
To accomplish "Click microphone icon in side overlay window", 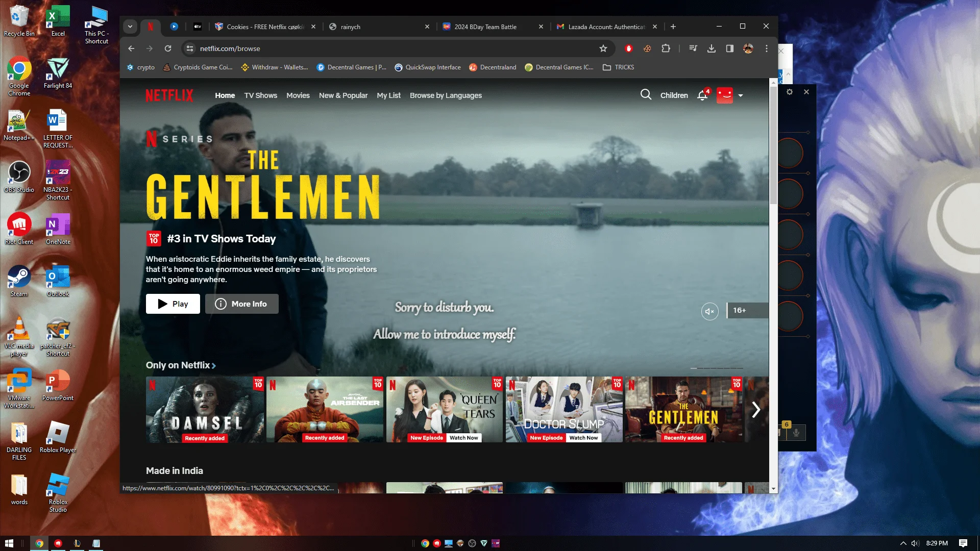I will 796,433.
